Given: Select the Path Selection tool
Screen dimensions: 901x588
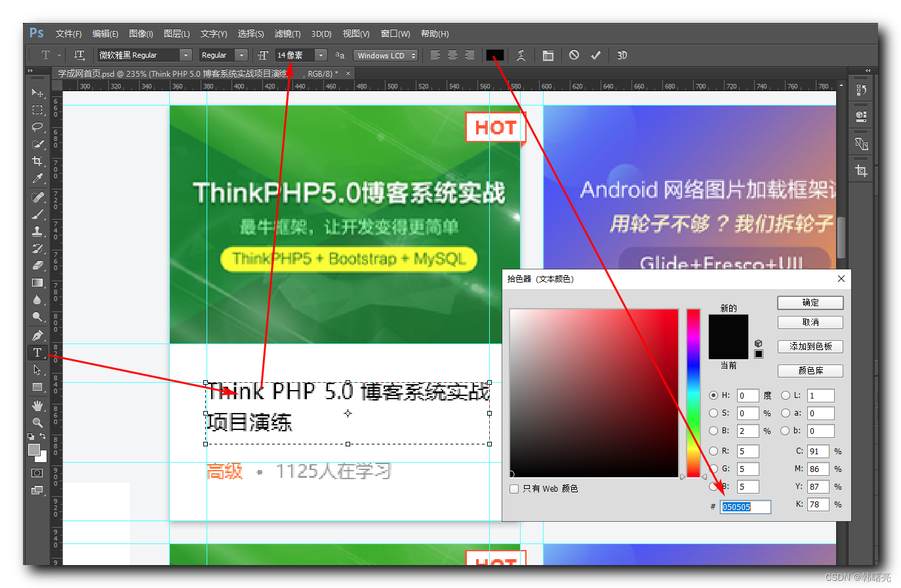Looking at the screenshot, I should 37,369.
